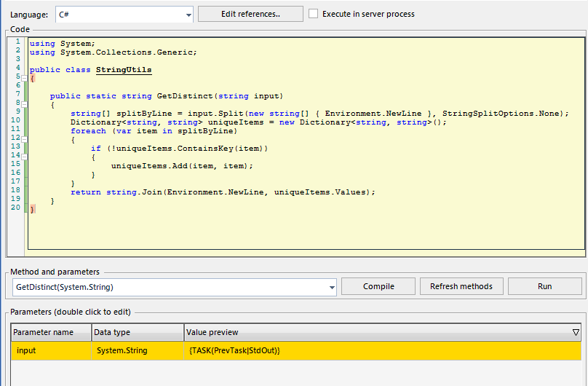Run the script with the Run button
Viewport: 588px width, 386px height.
point(544,286)
